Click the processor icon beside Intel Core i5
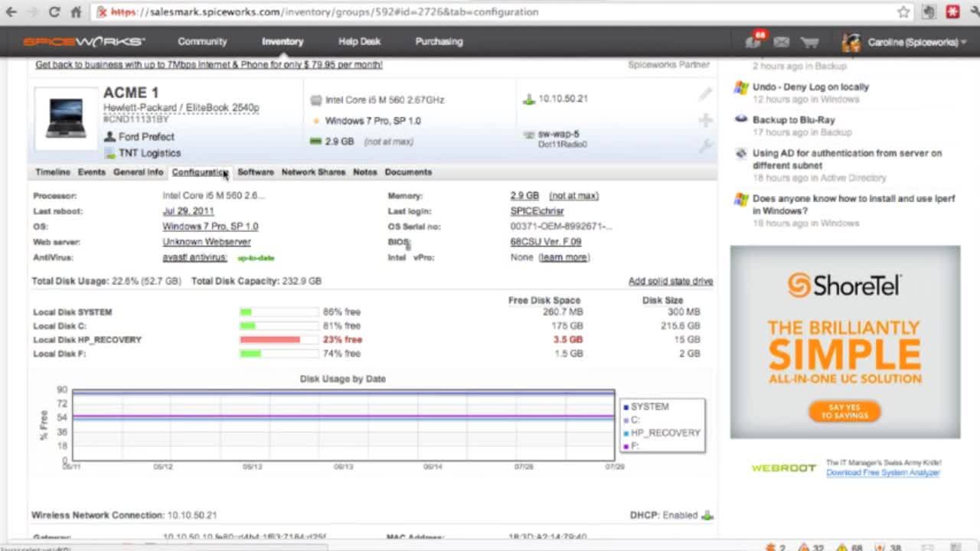This screenshot has height=551, width=980. tap(315, 99)
